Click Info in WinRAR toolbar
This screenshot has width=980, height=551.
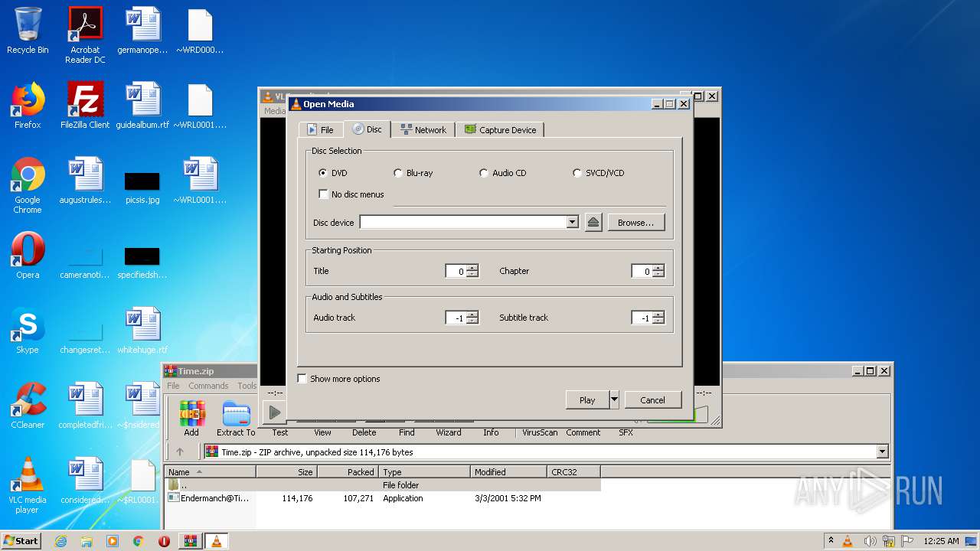tap(491, 432)
